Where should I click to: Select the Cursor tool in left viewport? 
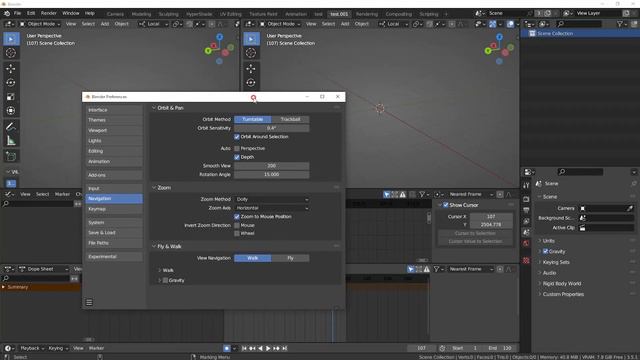pyautogui.click(x=11, y=53)
